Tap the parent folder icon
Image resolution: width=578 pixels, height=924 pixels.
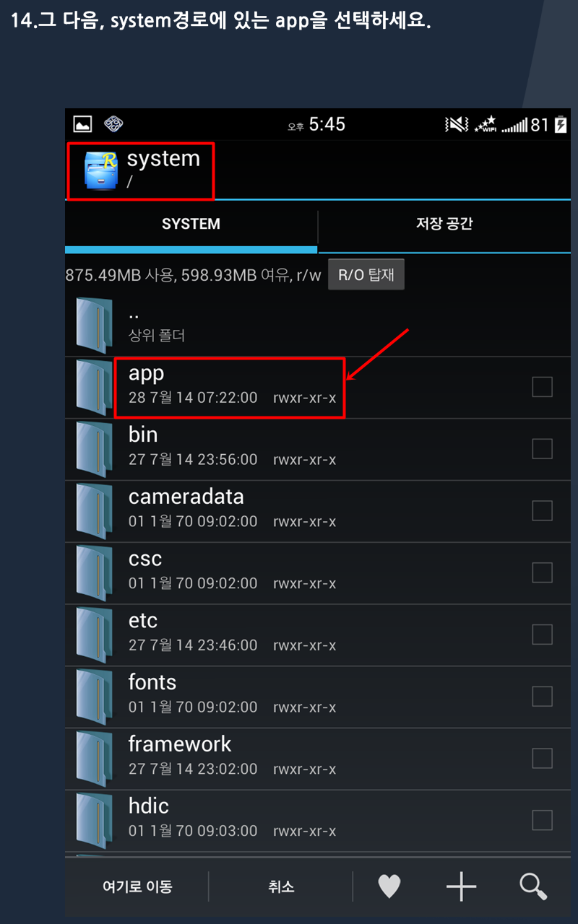[x=95, y=325]
